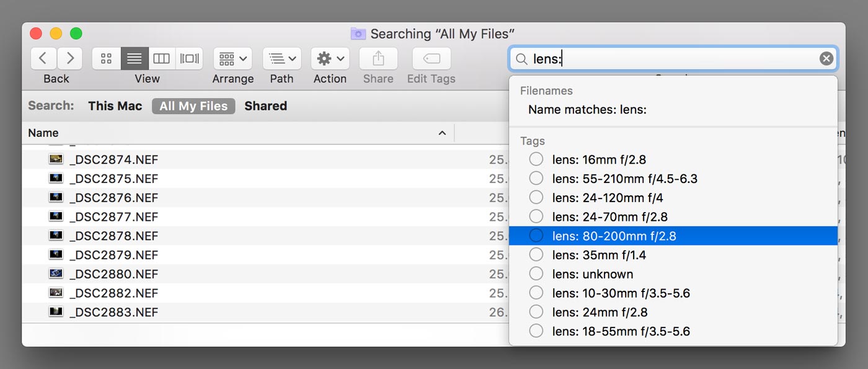868x369 pixels.
Task: Click the Back navigation arrow
Action: 43,58
